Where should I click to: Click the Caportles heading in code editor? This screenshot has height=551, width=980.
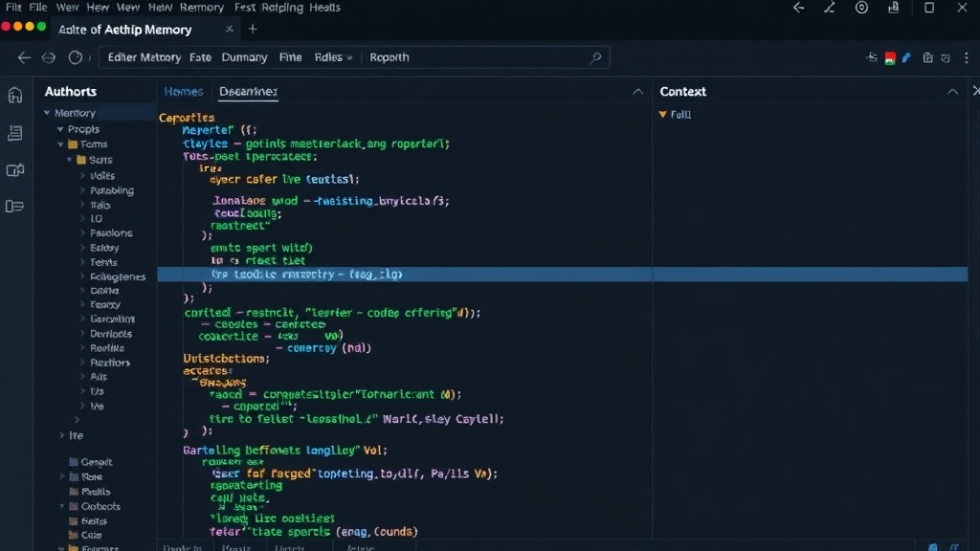(x=187, y=118)
